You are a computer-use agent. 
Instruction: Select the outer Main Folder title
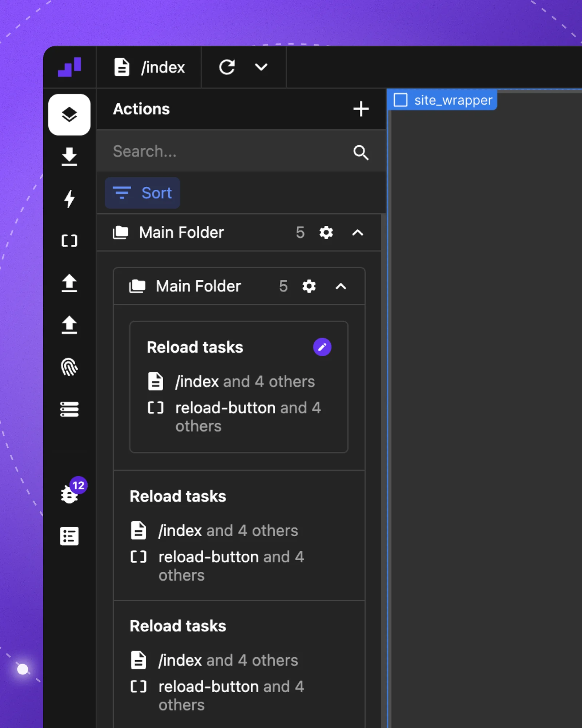182,232
